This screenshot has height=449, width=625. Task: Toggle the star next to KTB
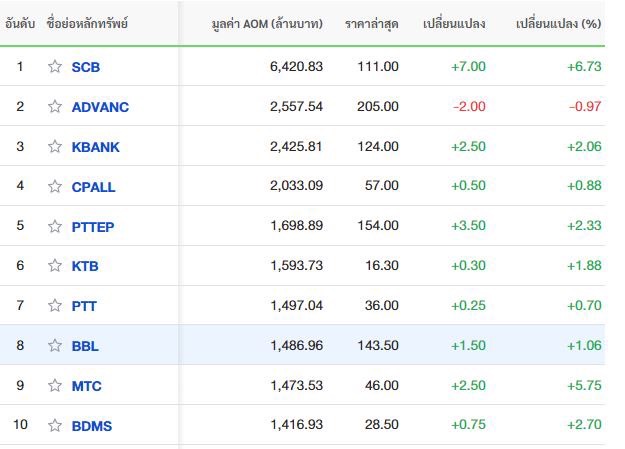55,267
